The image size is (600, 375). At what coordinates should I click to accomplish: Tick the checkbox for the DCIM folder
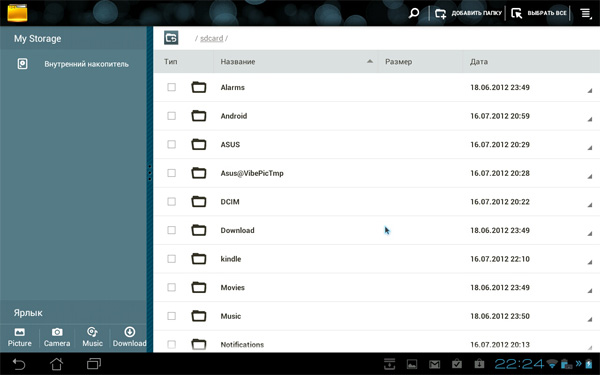(171, 202)
